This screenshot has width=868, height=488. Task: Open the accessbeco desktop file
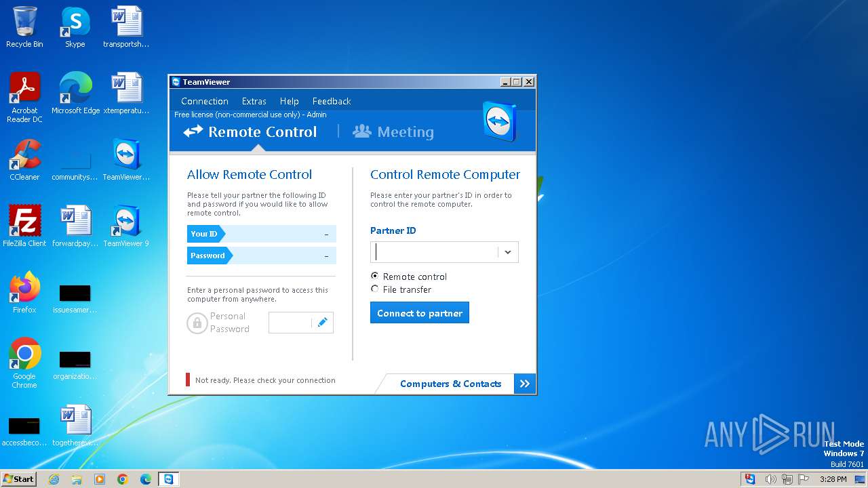point(24,432)
